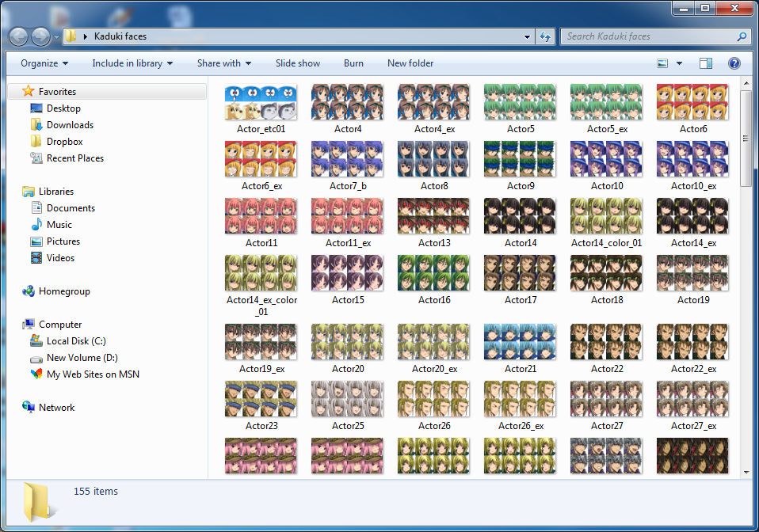Image resolution: width=759 pixels, height=532 pixels.
Task: Select the Actor23 thumbnail
Action: click(261, 399)
